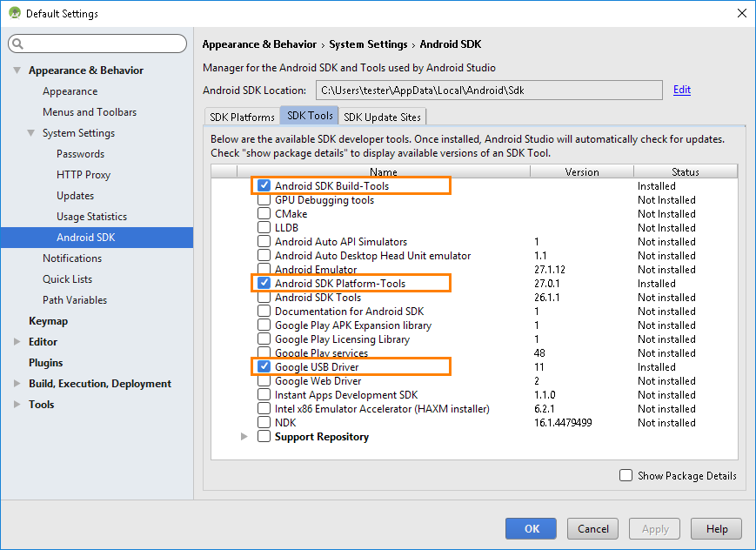The height and width of the screenshot is (550, 756).
Task: Check Google Play Licensing Library checkbox
Action: [264, 339]
